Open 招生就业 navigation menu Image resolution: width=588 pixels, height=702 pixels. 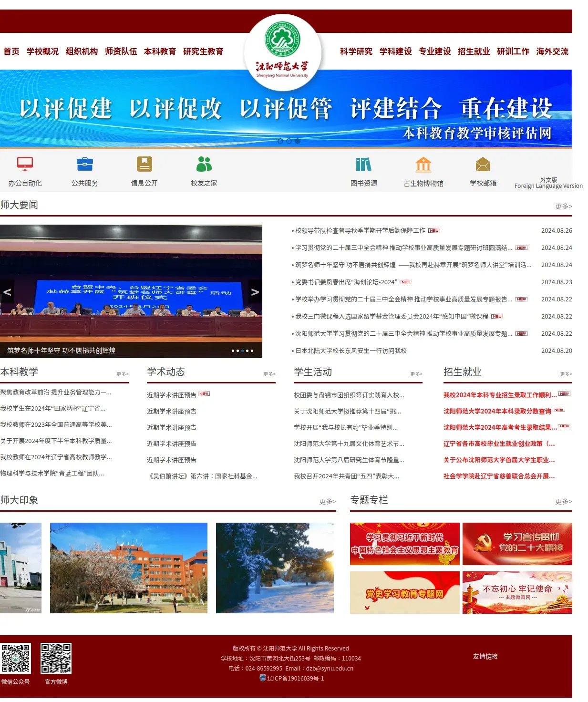point(474,52)
